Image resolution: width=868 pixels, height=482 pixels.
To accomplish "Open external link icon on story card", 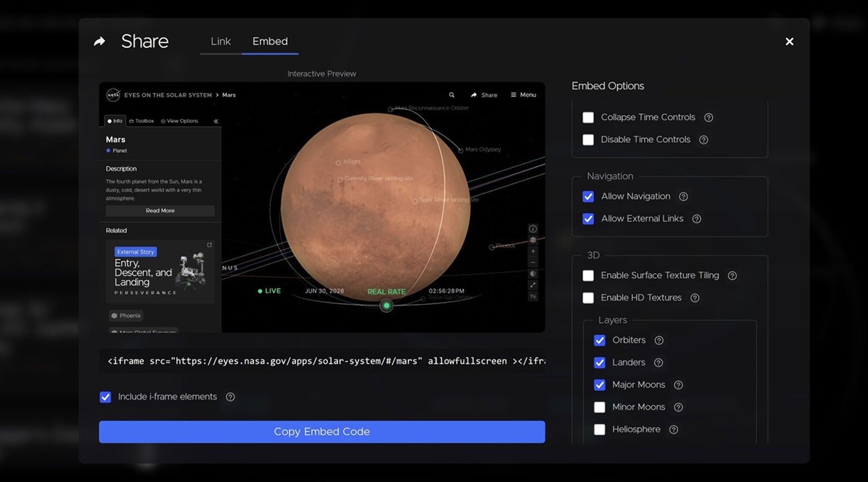I will (x=209, y=245).
